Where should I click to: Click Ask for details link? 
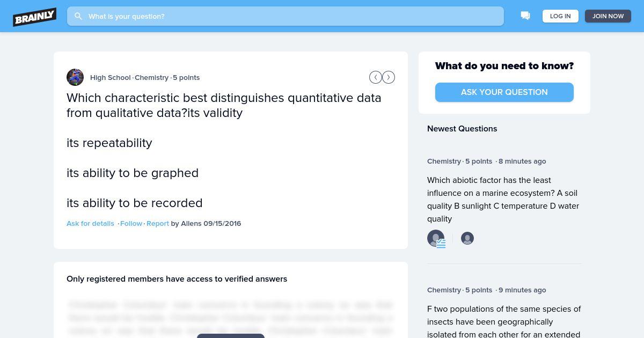pos(90,223)
